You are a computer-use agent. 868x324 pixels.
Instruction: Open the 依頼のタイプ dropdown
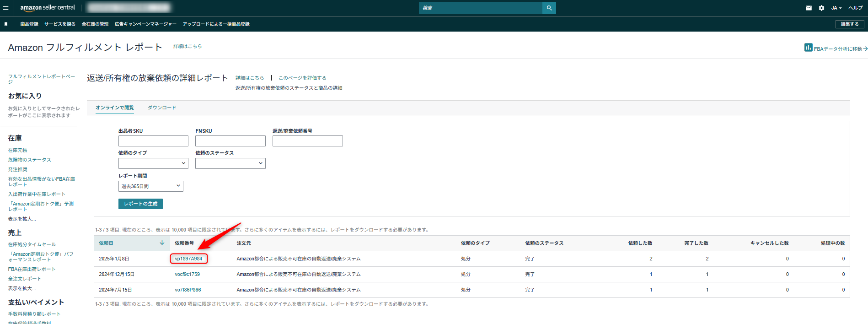point(153,163)
